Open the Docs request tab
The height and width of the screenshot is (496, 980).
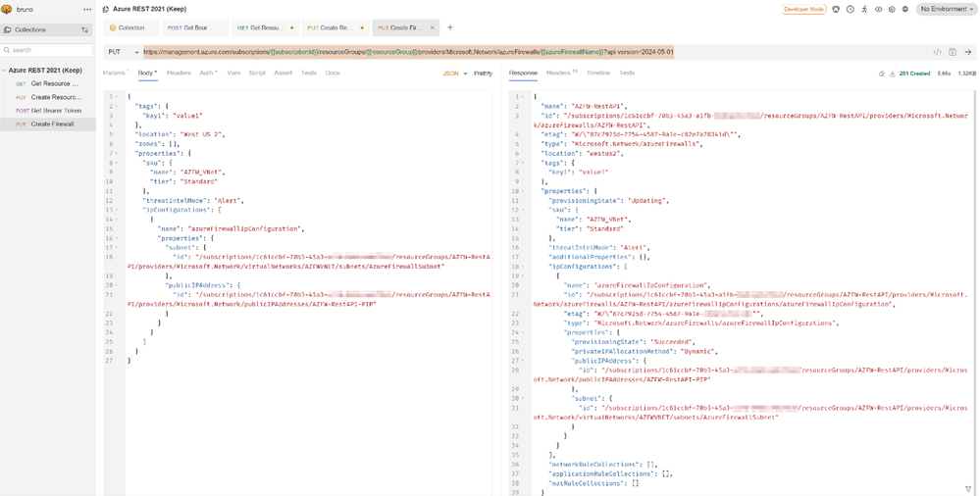tap(333, 74)
